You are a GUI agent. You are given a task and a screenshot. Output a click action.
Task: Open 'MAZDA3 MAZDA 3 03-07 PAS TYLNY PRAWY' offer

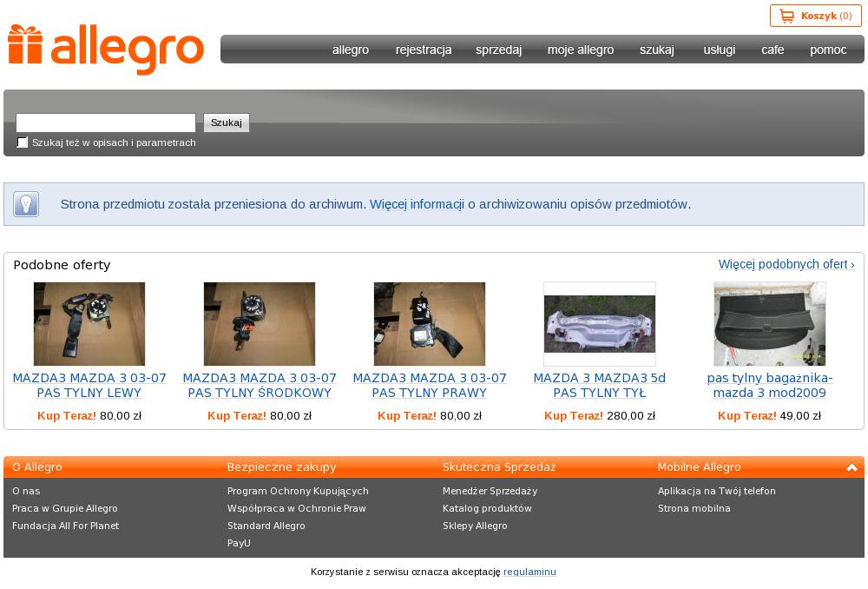430,385
